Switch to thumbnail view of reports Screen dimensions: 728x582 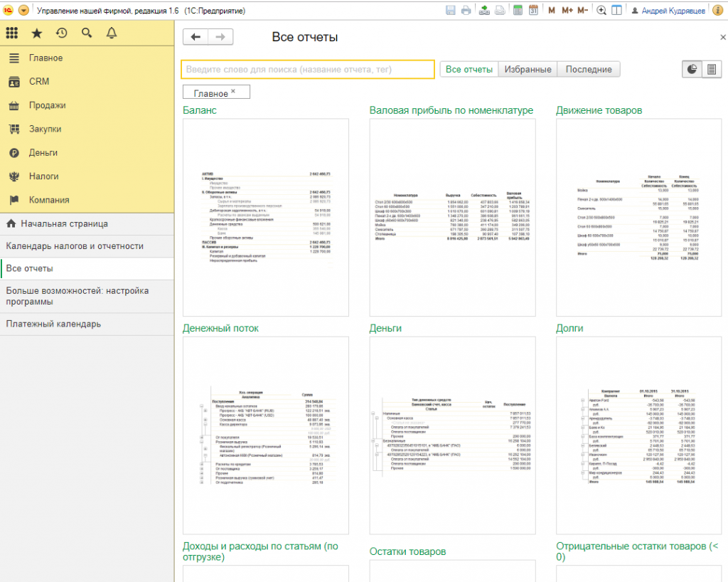point(692,69)
